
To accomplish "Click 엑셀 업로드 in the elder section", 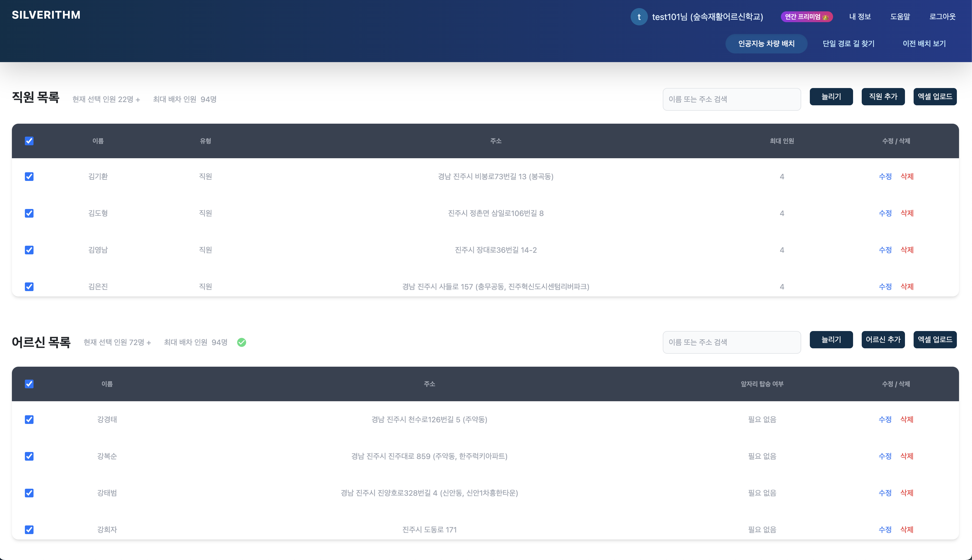I will tap(935, 340).
